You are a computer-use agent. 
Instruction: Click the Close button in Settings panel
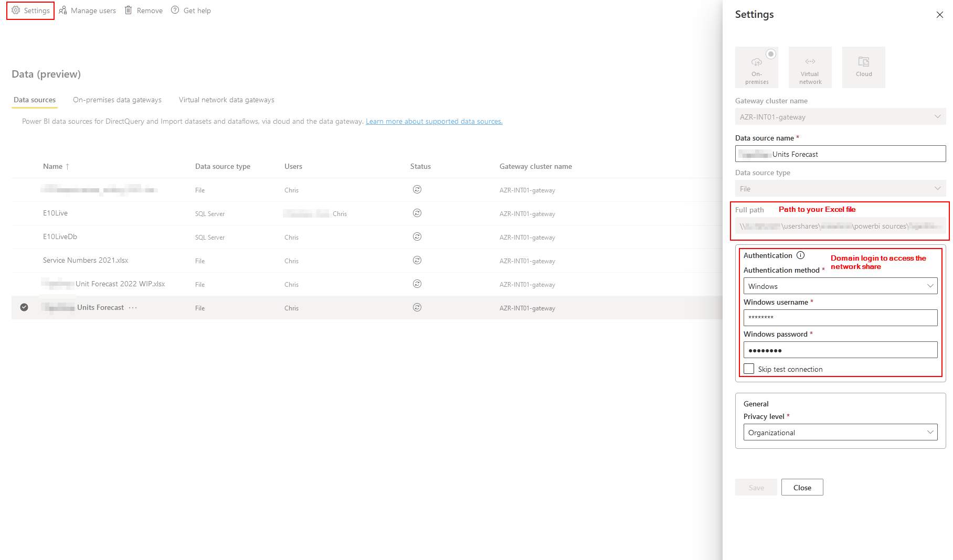802,487
